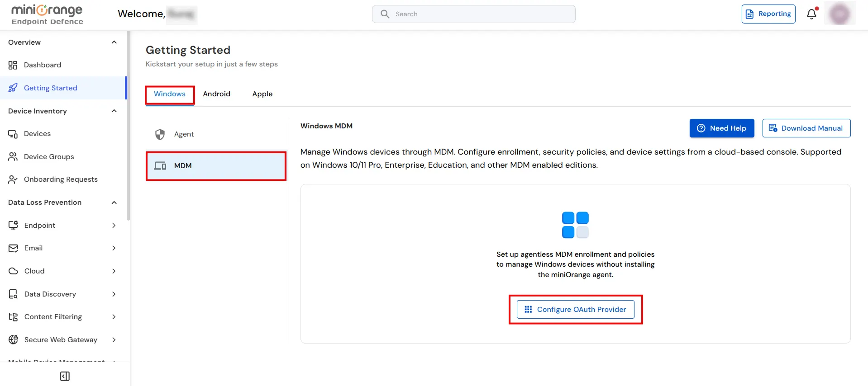Expand the Content Filtering submenu arrow
Screen dimensions: 868x386
114,317
